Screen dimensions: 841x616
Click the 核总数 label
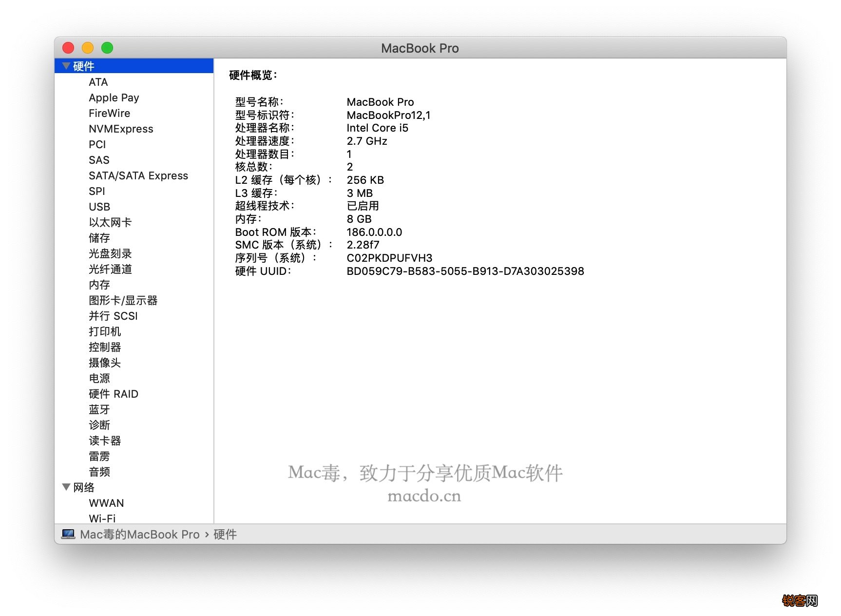(x=254, y=167)
